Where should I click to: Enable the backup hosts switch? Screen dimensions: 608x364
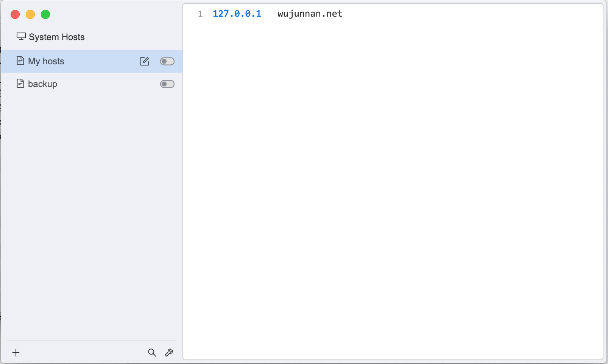tap(167, 84)
